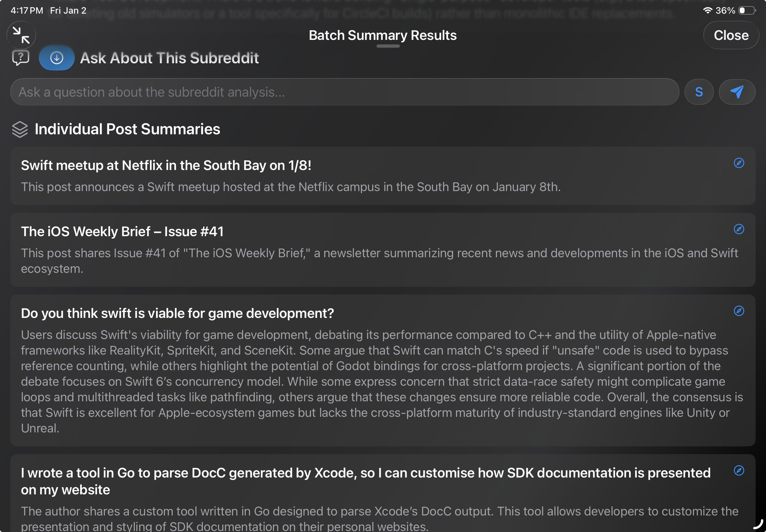Tap the "Ask About This Subreddit" heading
Viewport: 766px width, 532px height.
[x=169, y=58]
